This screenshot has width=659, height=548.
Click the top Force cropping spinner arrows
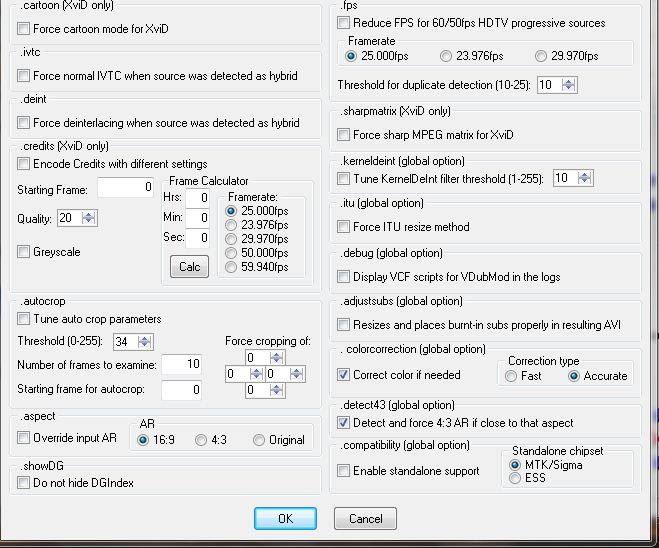coord(277,358)
